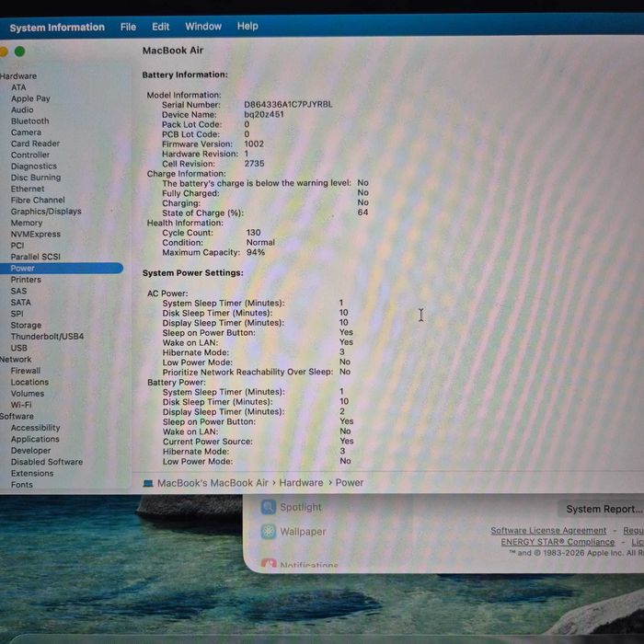Select NVMExpress in the sidebar
This screenshot has height=644, width=644.
[x=36, y=234]
